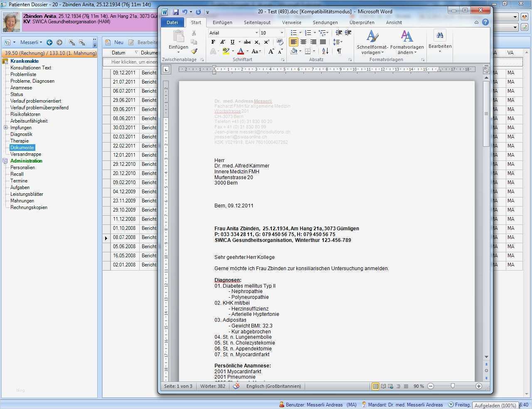Select Versandmappe in the Krankenakte tree
The image size is (532, 409).
coord(26,154)
